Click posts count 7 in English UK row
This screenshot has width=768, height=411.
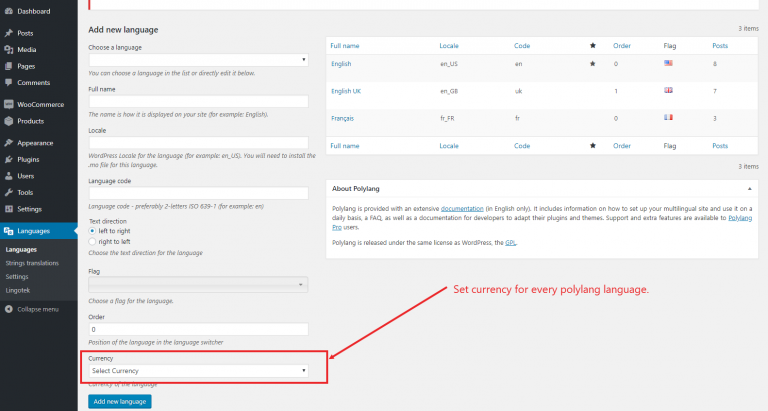click(715, 91)
